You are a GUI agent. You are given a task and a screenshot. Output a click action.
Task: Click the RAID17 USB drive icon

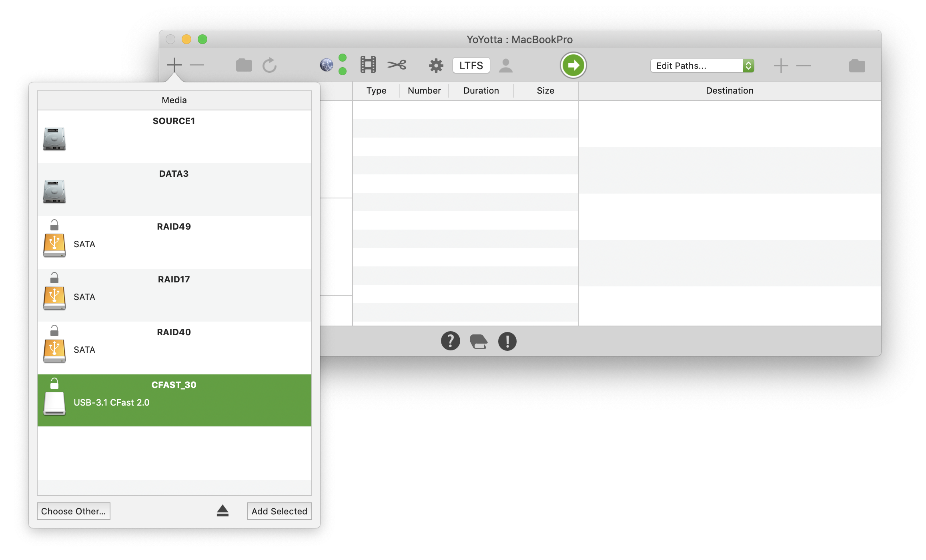pyautogui.click(x=54, y=298)
